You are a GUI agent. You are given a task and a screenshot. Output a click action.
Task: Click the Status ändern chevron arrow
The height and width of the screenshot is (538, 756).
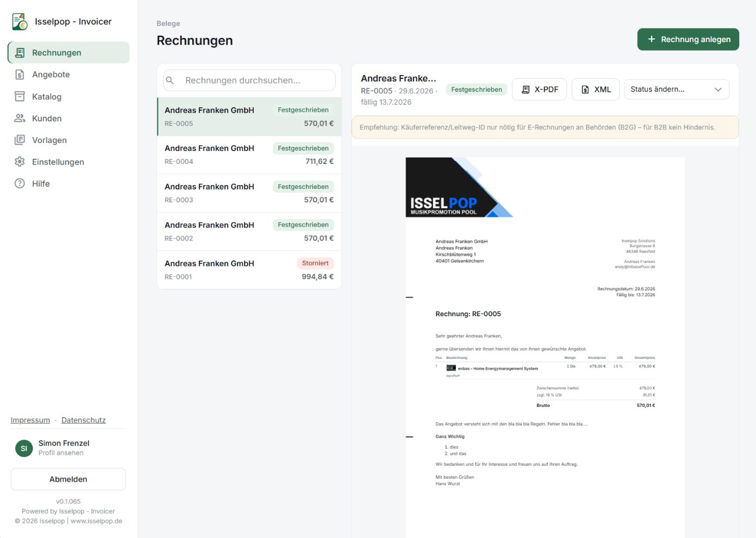[718, 90]
